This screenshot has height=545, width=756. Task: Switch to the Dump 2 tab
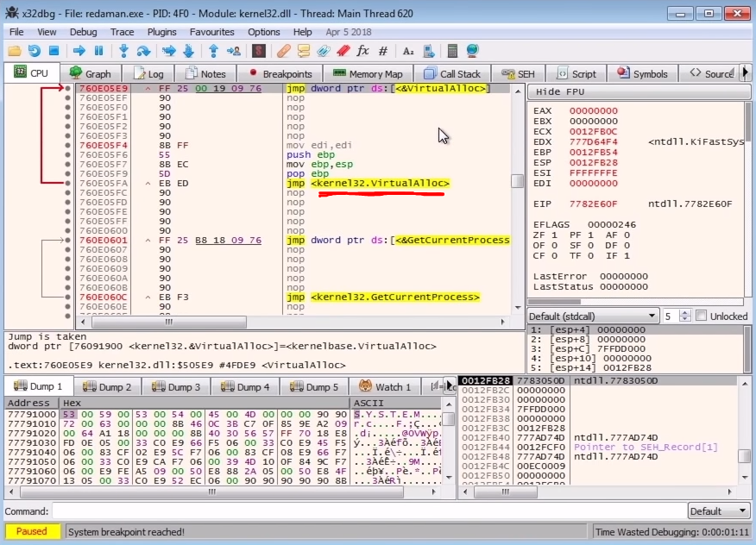pyautogui.click(x=107, y=387)
